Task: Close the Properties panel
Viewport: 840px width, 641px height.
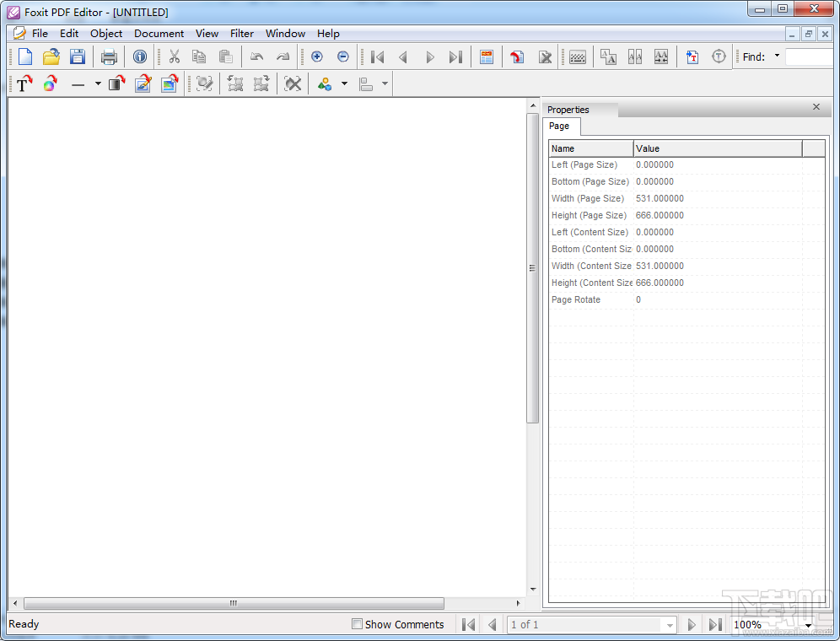Action: tap(816, 107)
